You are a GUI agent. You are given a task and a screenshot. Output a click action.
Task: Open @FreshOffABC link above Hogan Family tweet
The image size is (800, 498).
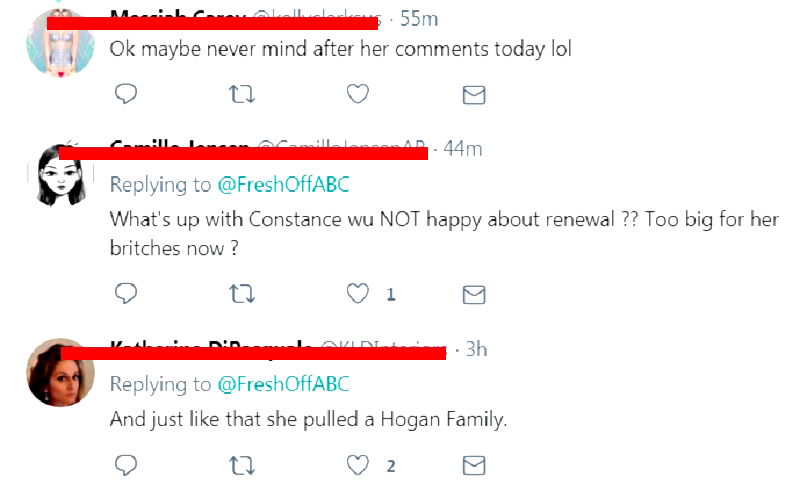pos(283,384)
